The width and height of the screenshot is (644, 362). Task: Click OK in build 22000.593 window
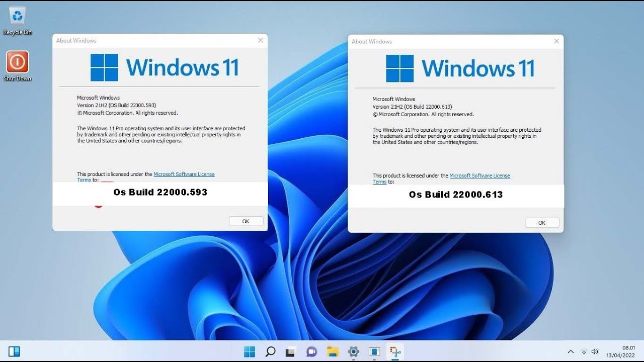pyautogui.click(x=246, y=221)
